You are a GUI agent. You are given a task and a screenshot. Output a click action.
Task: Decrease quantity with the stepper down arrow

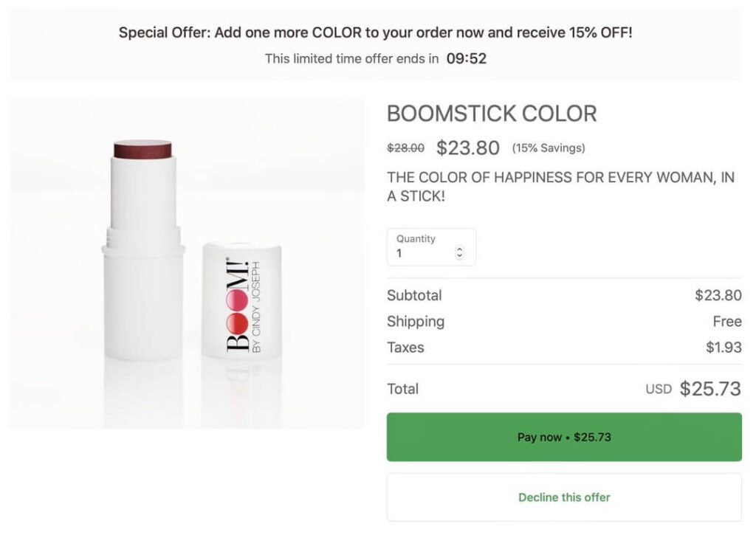click(x=460, y=257)
